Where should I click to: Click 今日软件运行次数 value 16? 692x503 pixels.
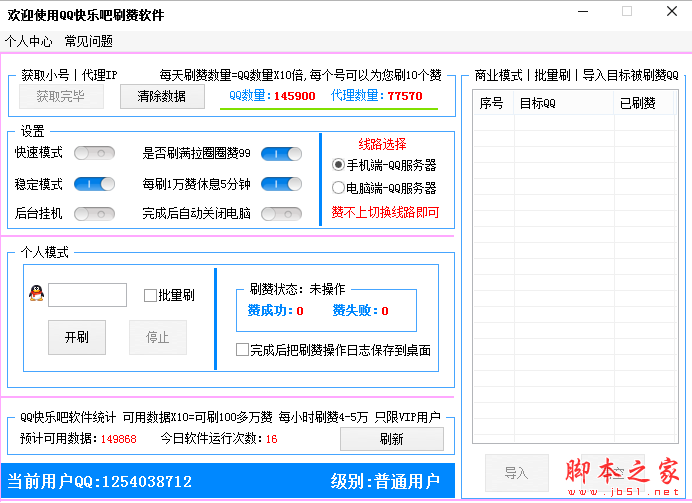(x=271, y=439)
